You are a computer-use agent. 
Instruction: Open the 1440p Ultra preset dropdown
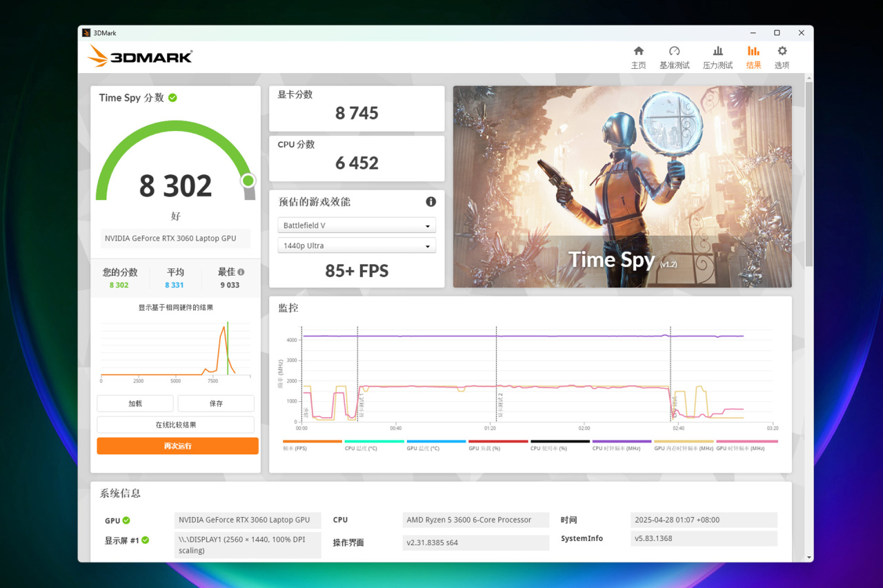[x=357, y=245]
